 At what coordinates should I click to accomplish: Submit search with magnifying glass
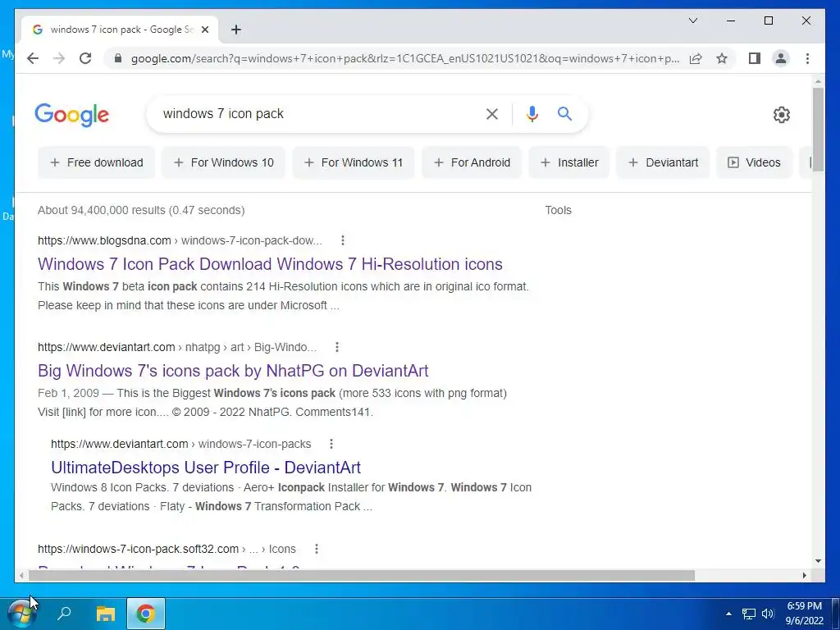pyautogui.click(x=564, y=113)
